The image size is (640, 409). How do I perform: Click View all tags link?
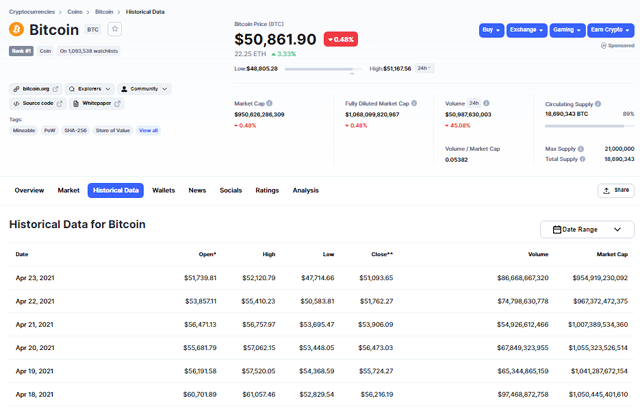[148, 131]
